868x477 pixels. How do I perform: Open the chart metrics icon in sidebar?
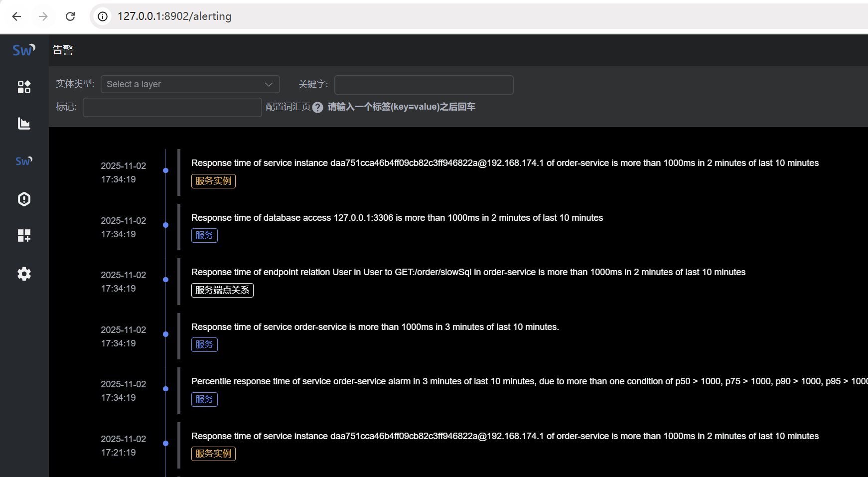coord(24,123)
